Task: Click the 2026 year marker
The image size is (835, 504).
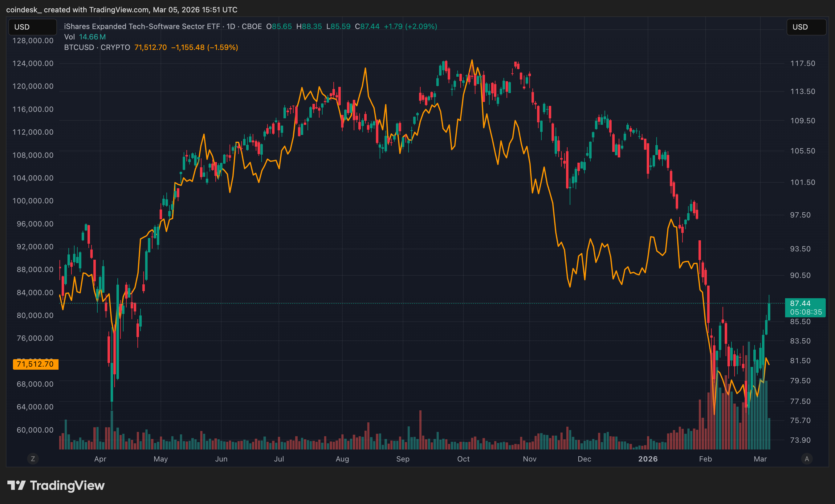Action: point(648,459)
